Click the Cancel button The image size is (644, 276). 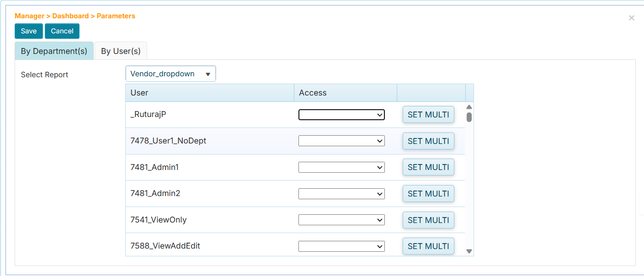coord(62,31)
